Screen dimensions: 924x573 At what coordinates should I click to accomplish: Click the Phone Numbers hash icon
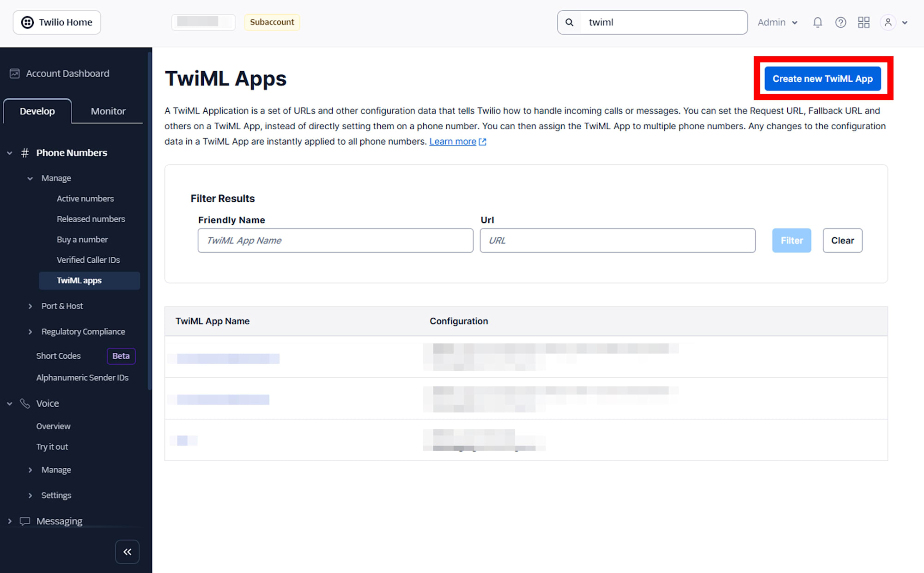pyautogui.click(x=25, y=153)
